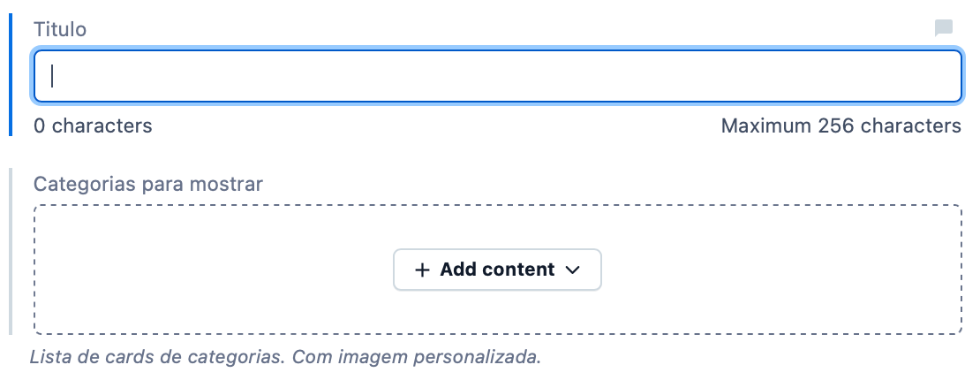Click the Maximum 256 characters hint
Screen dimensions: 980x380
coord(841,125)
